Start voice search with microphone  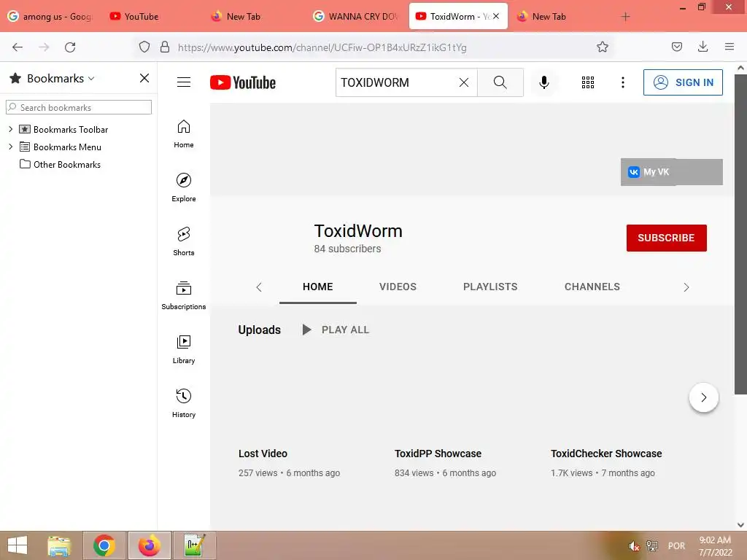pyautogui.click(x=543, y=82)
